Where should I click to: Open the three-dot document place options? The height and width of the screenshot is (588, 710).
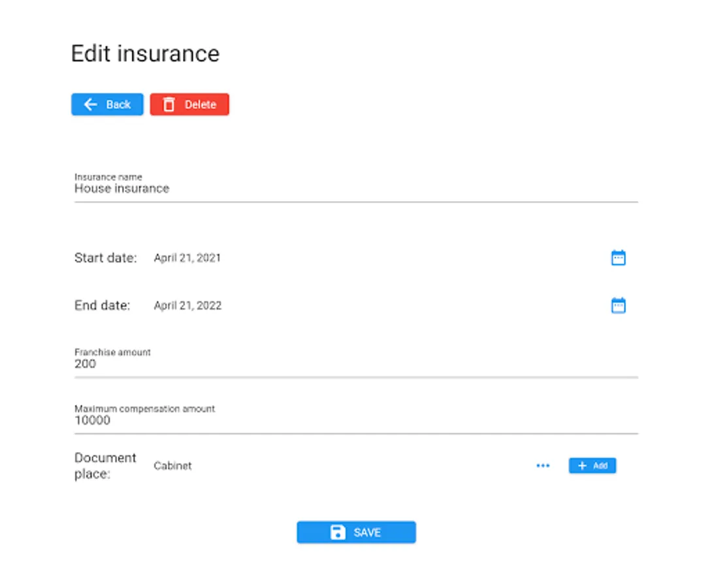point(543,466)
